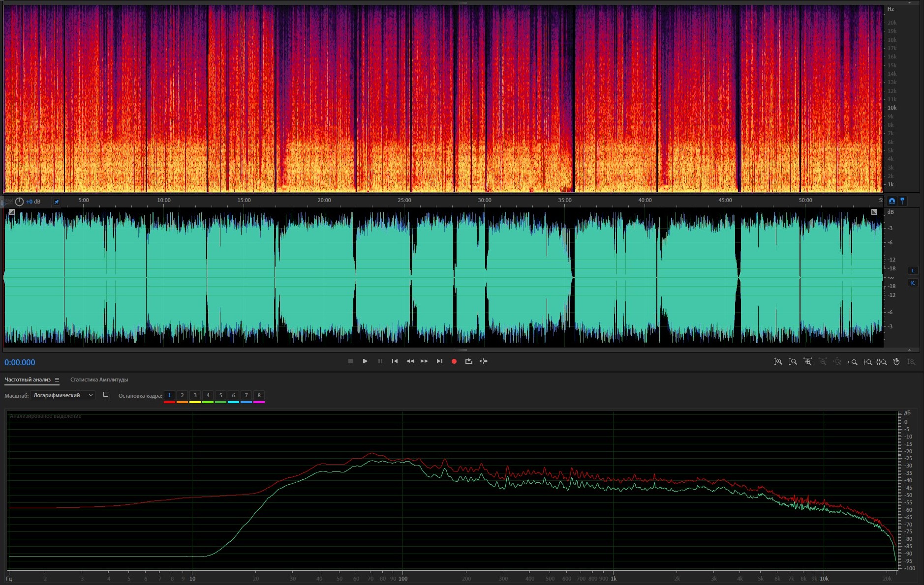Toggle the blue marker pin icon

(x=902, y=201)
